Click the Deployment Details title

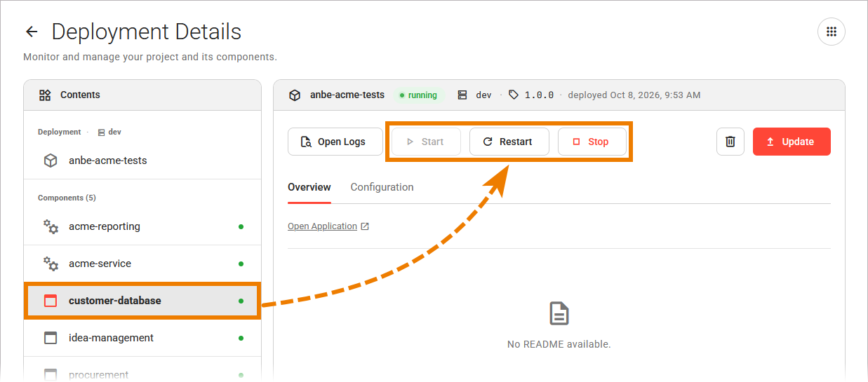coord(147,32)
